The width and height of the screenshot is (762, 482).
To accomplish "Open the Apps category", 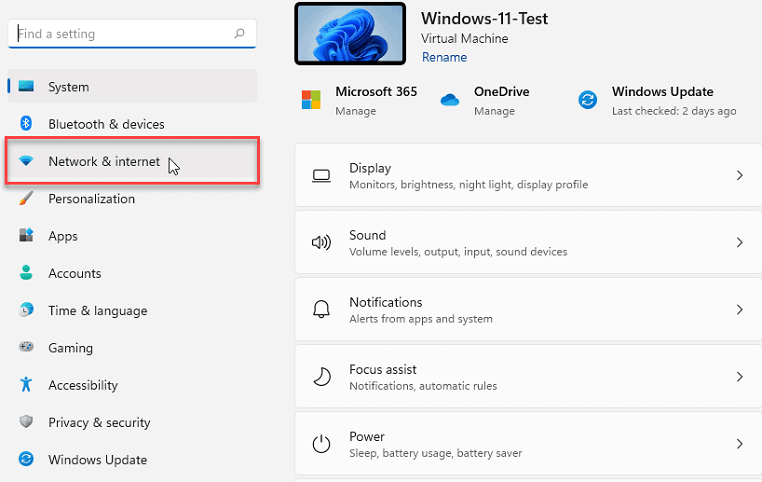I will coord(132,236).
